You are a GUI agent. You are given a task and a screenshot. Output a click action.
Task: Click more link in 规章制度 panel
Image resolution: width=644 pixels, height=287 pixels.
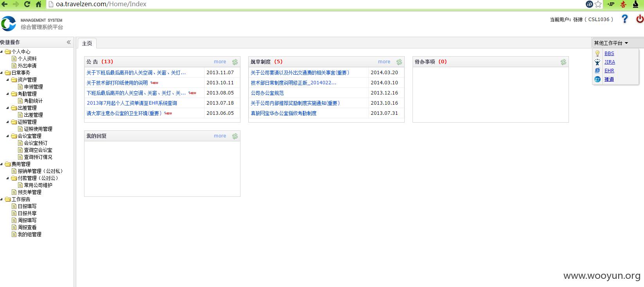point(384,62)
